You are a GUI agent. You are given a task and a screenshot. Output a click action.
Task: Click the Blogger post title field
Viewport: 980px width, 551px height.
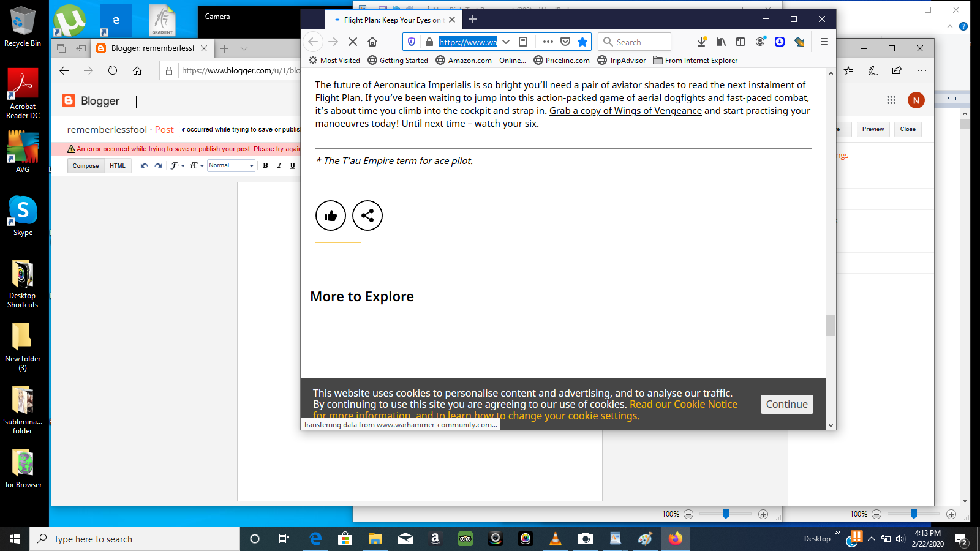click(x=240, y=129)
